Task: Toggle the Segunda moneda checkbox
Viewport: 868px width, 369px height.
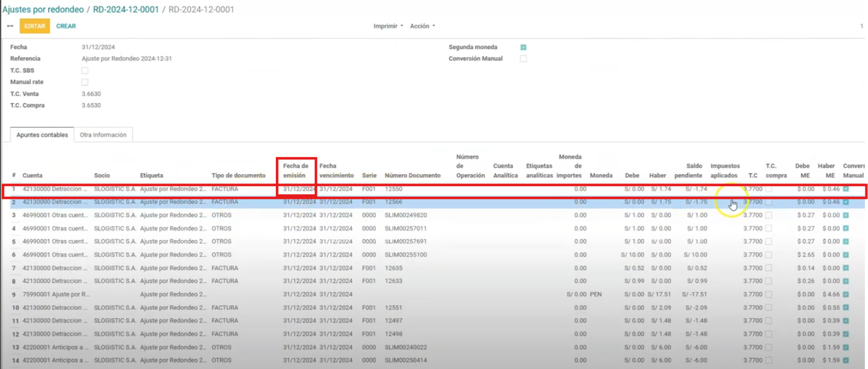Action: coord(523,47)
